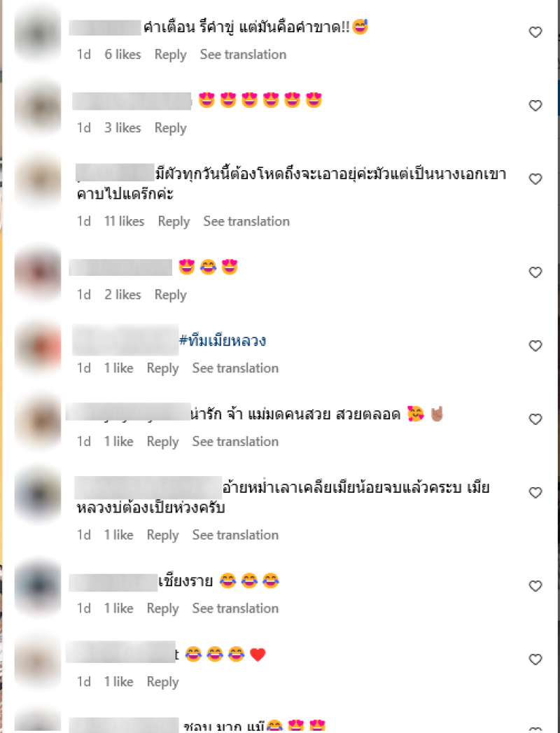Like the comment with 11 likes

tap(535, 179)
